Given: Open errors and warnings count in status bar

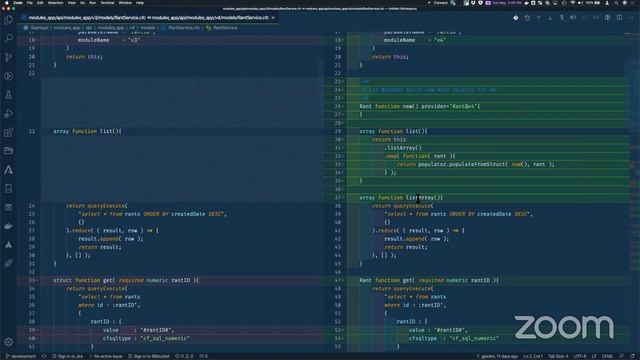Looking at the screenshot, I should point(184,356).
